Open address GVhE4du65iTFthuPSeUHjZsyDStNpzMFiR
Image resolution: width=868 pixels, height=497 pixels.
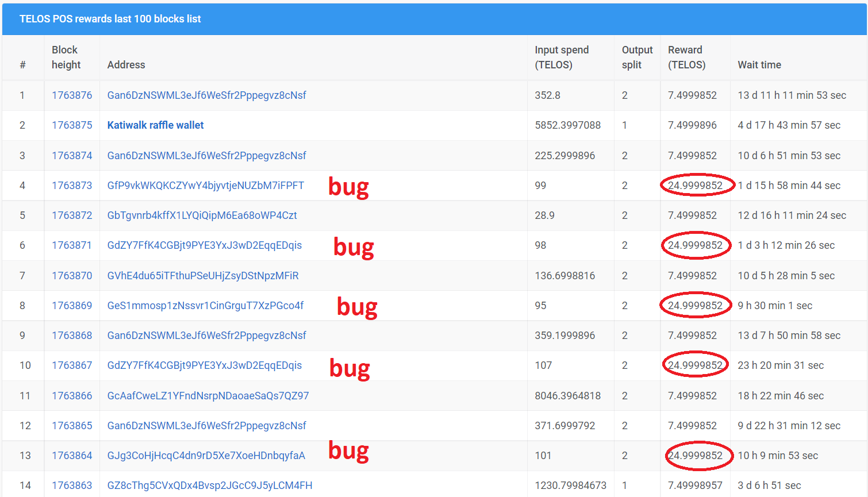tap(203, 276)
